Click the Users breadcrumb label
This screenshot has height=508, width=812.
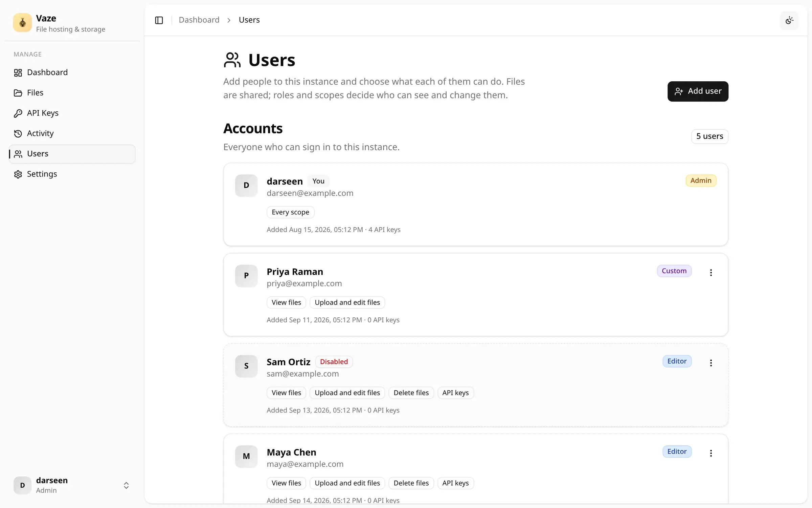(x=249, y=20)
